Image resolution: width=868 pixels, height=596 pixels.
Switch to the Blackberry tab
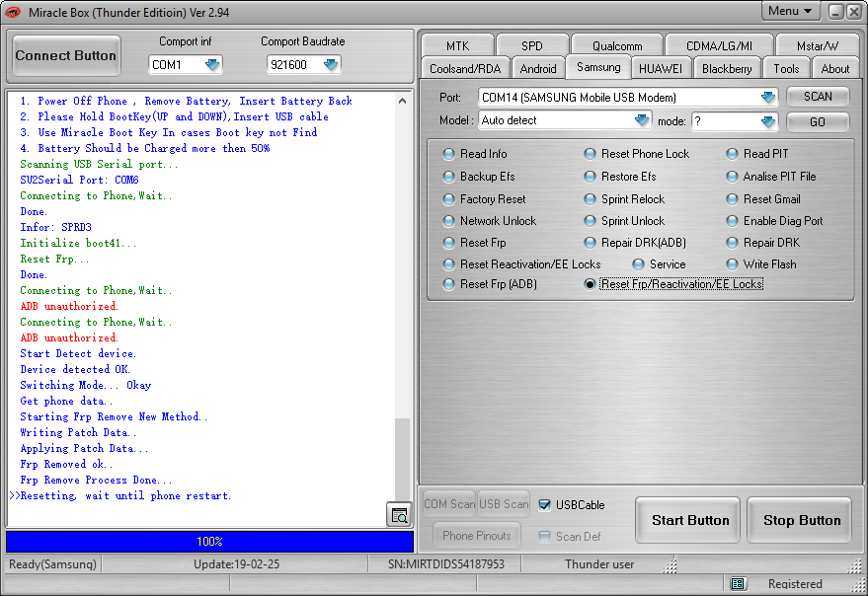tap(727, 69)
